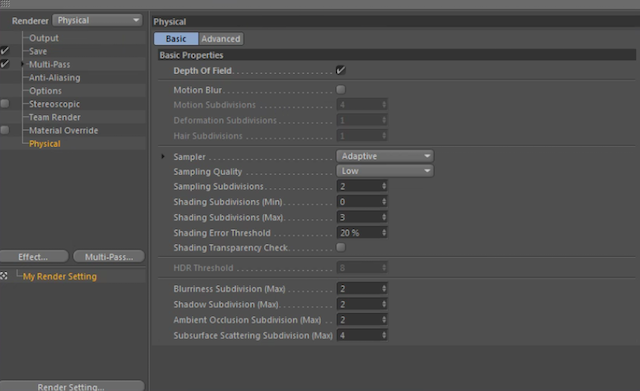Select Anti-Aliasing in the settings list
The image size is (640, 391).
pos(54,78)
